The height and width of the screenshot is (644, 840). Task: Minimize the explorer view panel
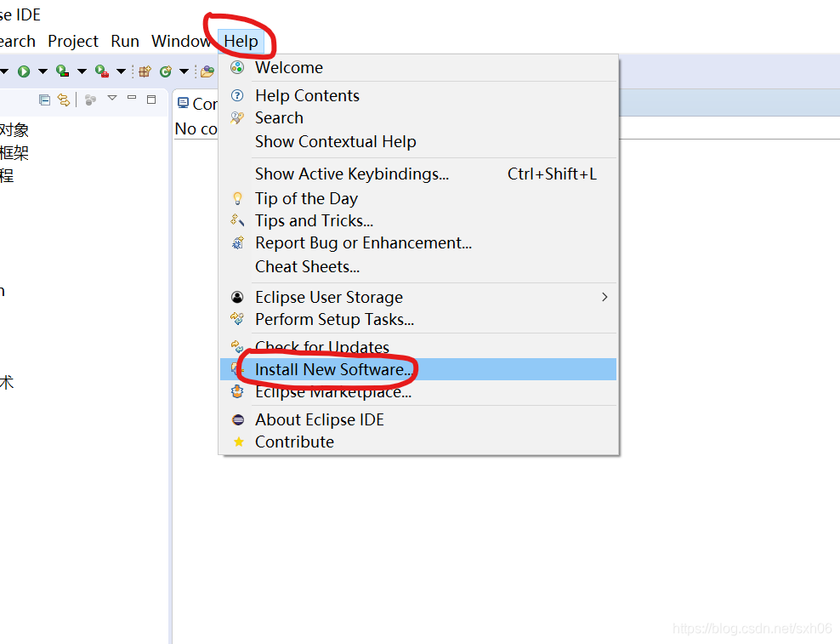pos(132,98)
